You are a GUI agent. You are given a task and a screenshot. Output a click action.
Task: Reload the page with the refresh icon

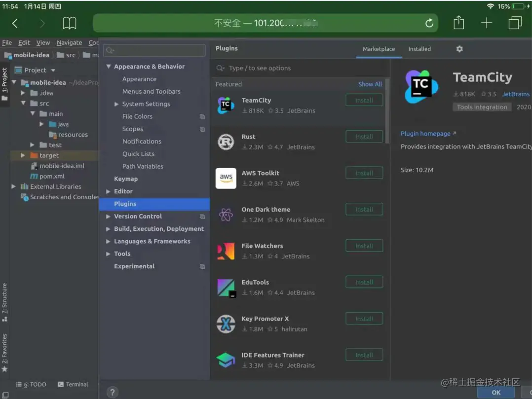429,23
